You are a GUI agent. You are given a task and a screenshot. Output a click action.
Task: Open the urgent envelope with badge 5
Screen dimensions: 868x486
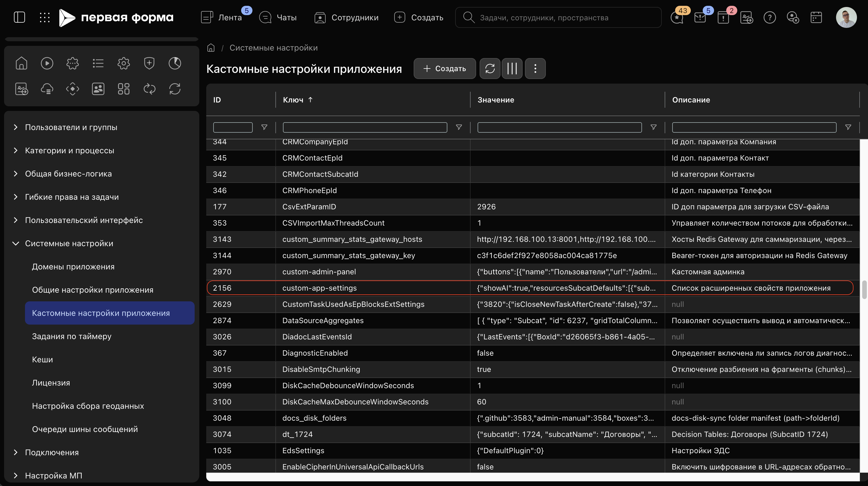tap(700, 17)
